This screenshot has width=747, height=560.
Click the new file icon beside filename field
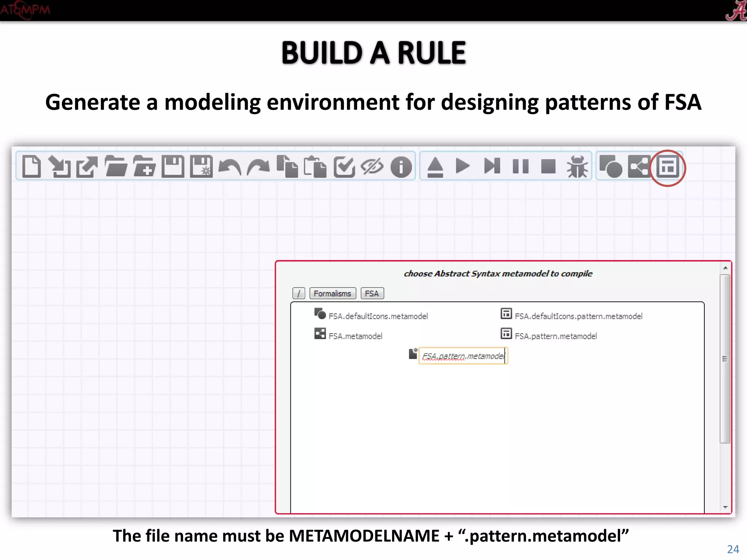(413, 353)
